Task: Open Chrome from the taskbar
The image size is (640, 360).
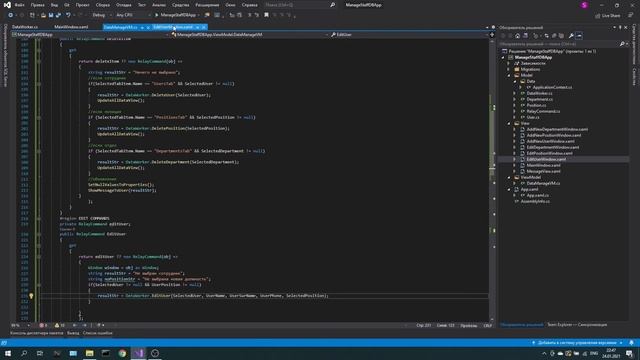Action: (122, 353)
